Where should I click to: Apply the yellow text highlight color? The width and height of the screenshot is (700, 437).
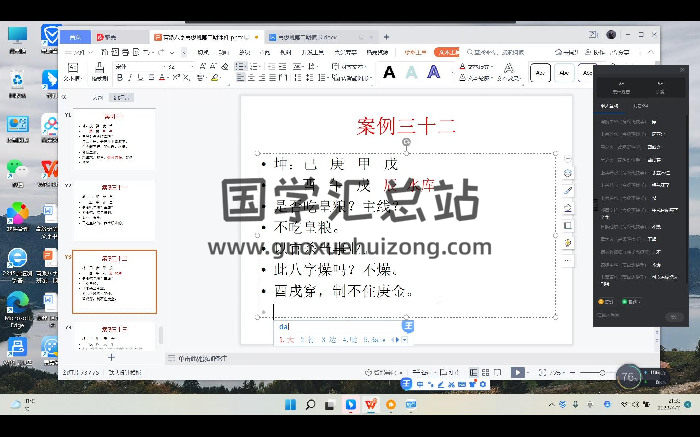pyautogui.click(x=215, y=78)
